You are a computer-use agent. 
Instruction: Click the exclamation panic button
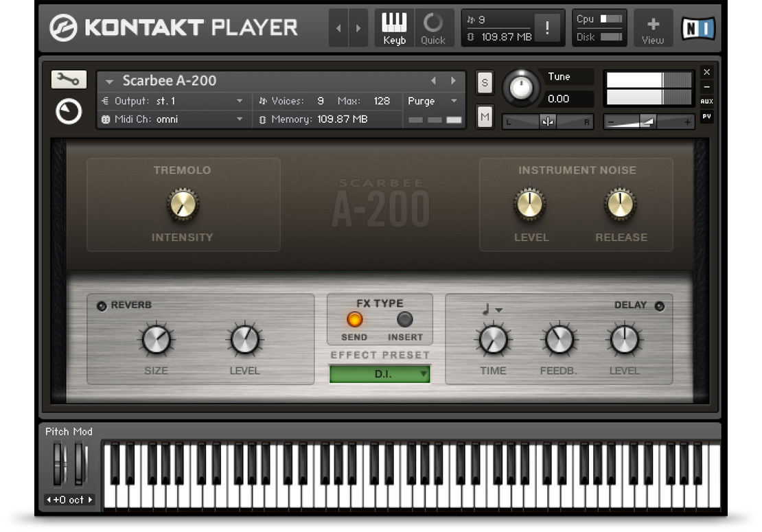[x=547, y=28]
